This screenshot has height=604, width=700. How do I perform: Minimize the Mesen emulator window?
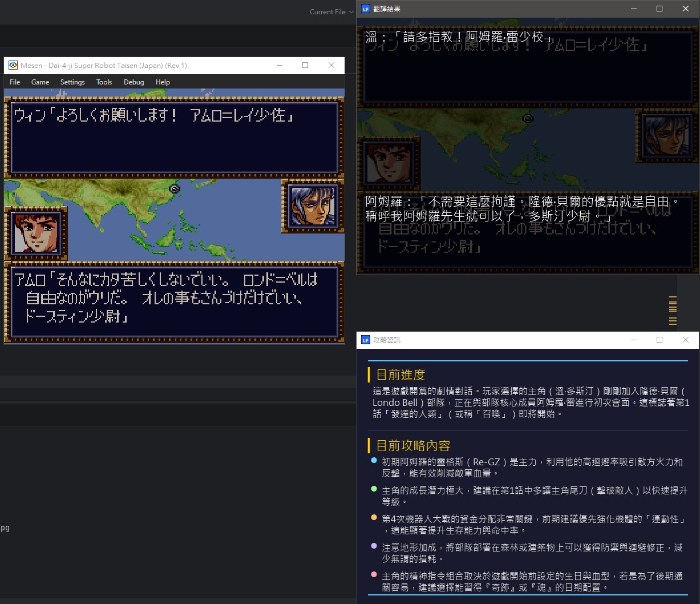pyautogui.click(x=279, y=65)
